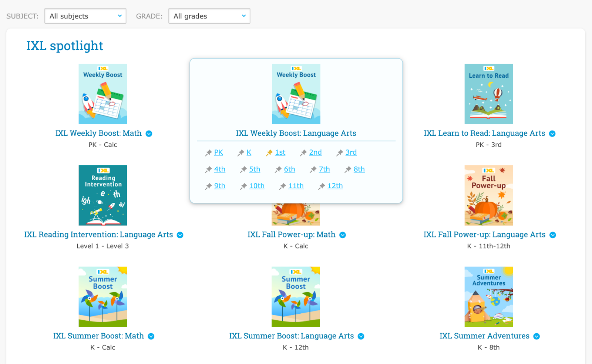Open the IXL Fall Power-up: Math link
The height and width of the screenshot is (364, 592).
292,235
